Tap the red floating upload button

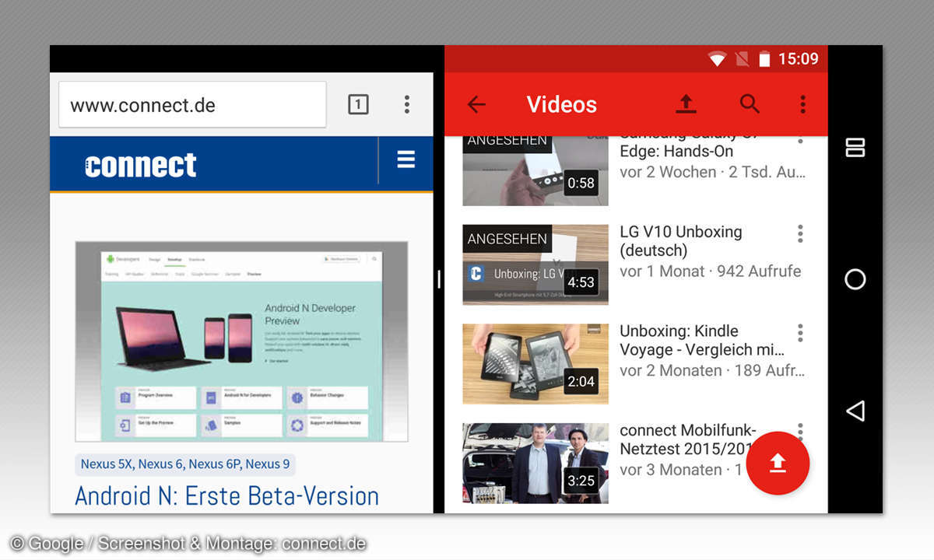[778, 464]
